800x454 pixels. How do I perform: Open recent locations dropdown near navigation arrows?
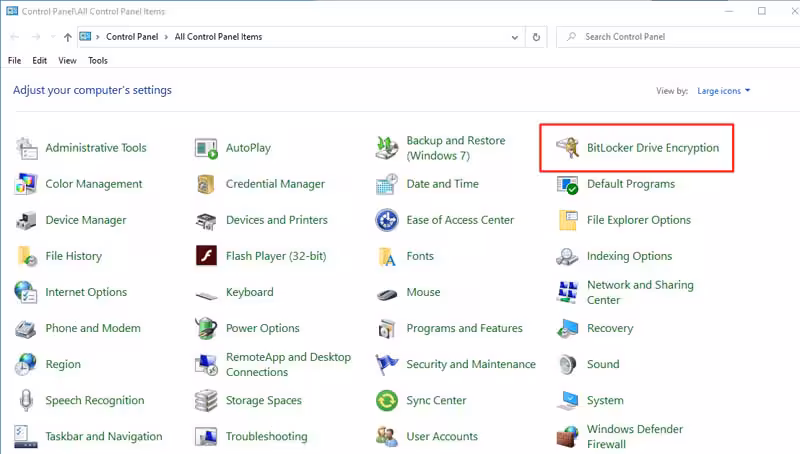click(x=53, y=37)
